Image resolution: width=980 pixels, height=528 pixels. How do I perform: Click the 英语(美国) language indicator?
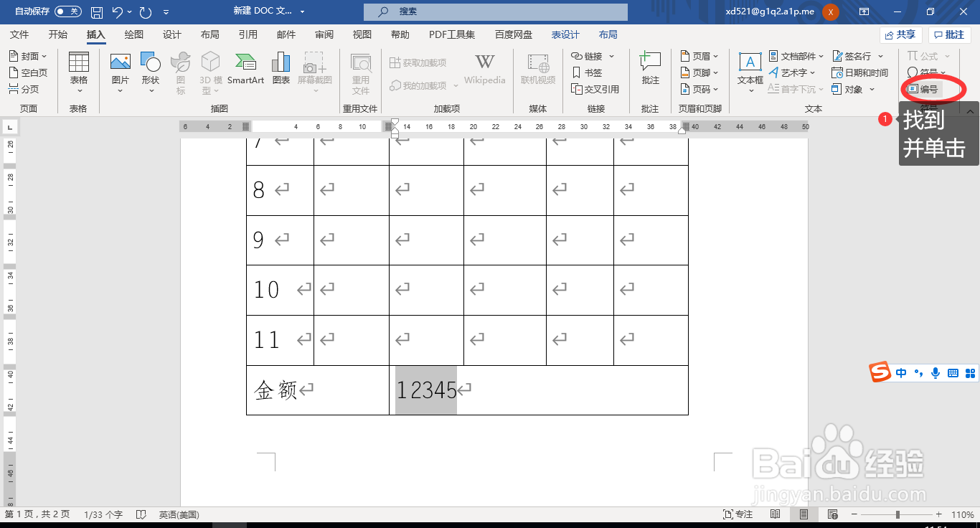pos(179,514)
